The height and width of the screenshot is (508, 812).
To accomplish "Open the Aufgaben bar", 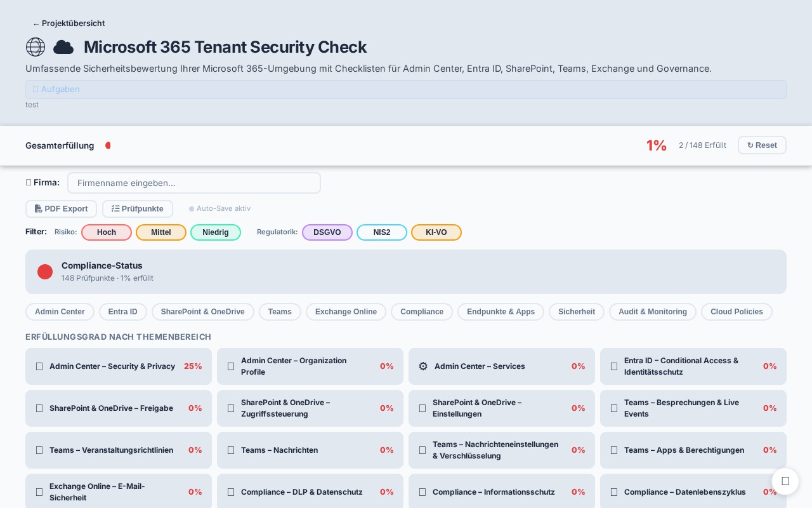I will [x=406, y=90].
